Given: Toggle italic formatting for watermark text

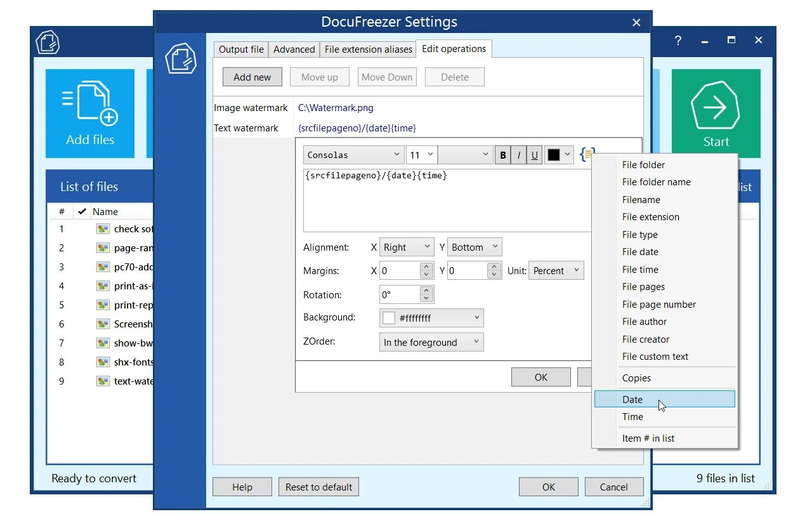Looking at the screenshot, I should 519,155.
